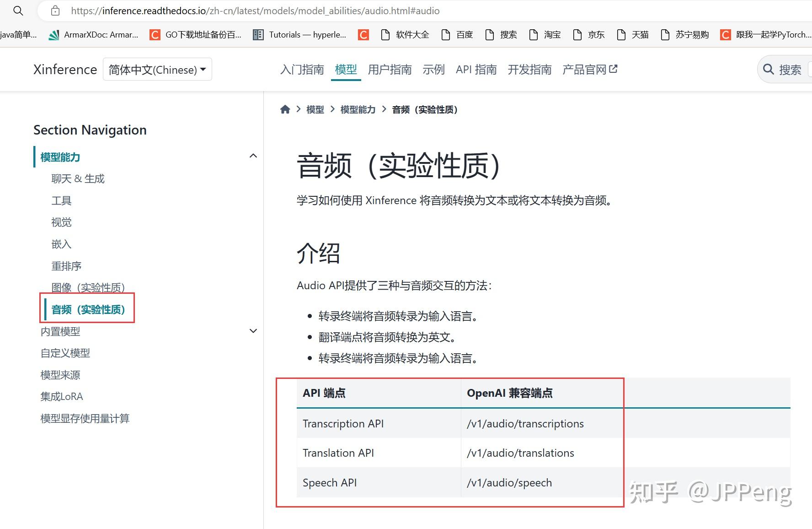Collapse the 模型能力 section in sidebar

click(x=253, y=156)
